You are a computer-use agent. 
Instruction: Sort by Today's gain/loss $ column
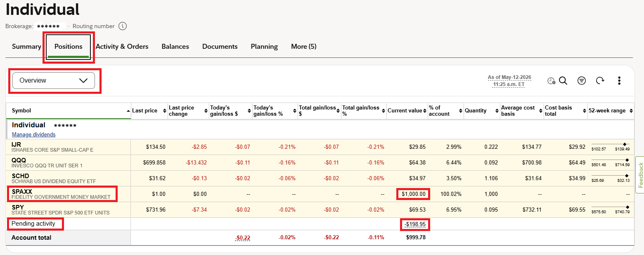(x=231, y=111)
